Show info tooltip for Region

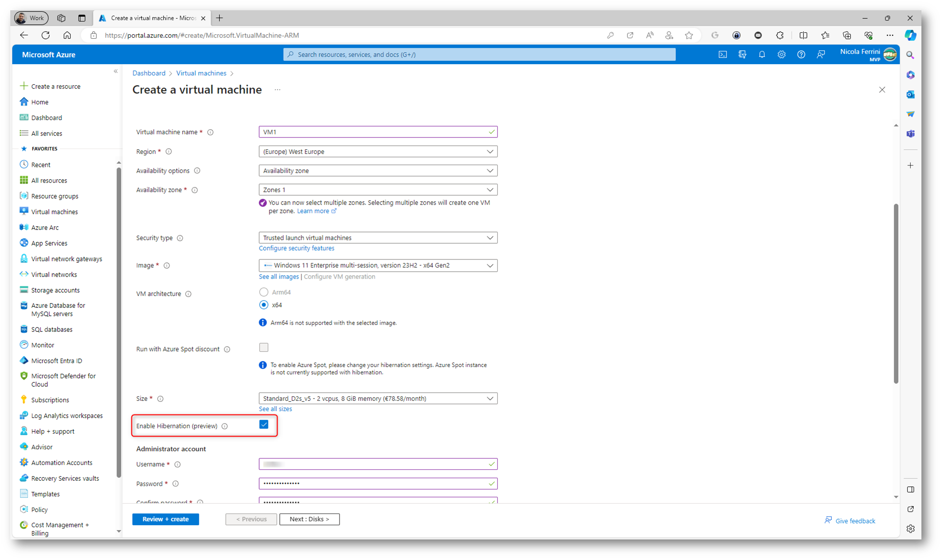[169, 152]
